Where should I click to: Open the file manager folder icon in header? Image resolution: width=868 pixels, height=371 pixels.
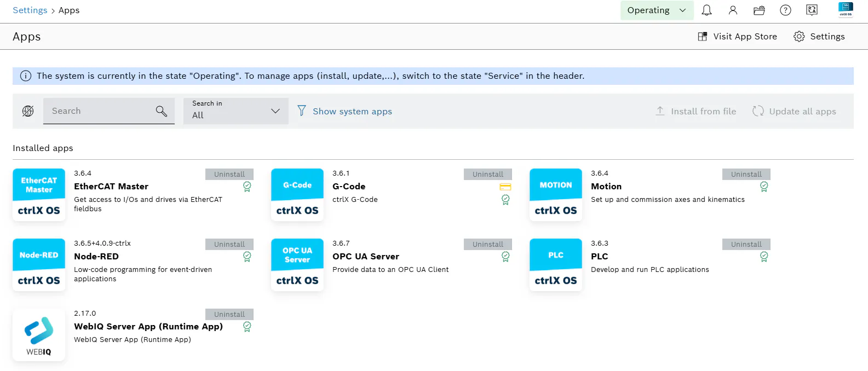click(x=759, y=10)
